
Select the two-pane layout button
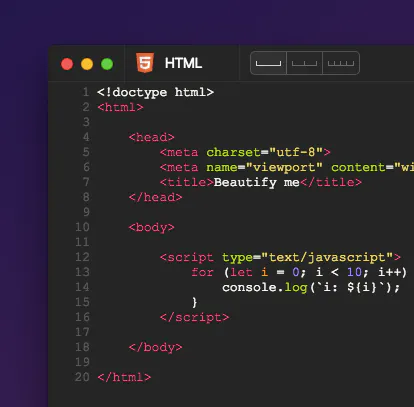304,63
